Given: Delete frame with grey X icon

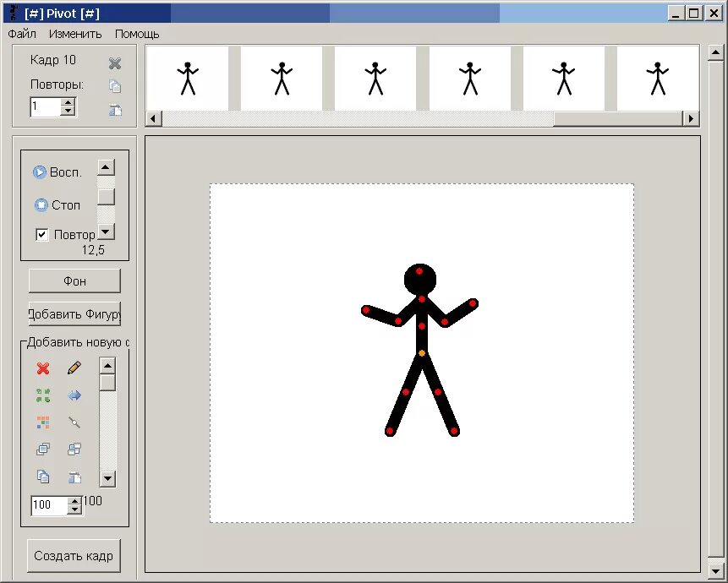Looking at the screenshot, I should (115, 63).
